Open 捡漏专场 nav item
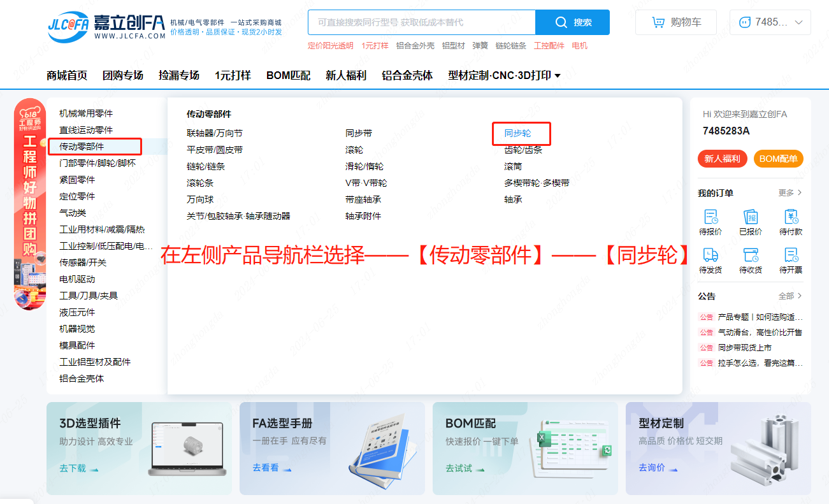This screenshot has height=504, width=829. pos(179,75)
